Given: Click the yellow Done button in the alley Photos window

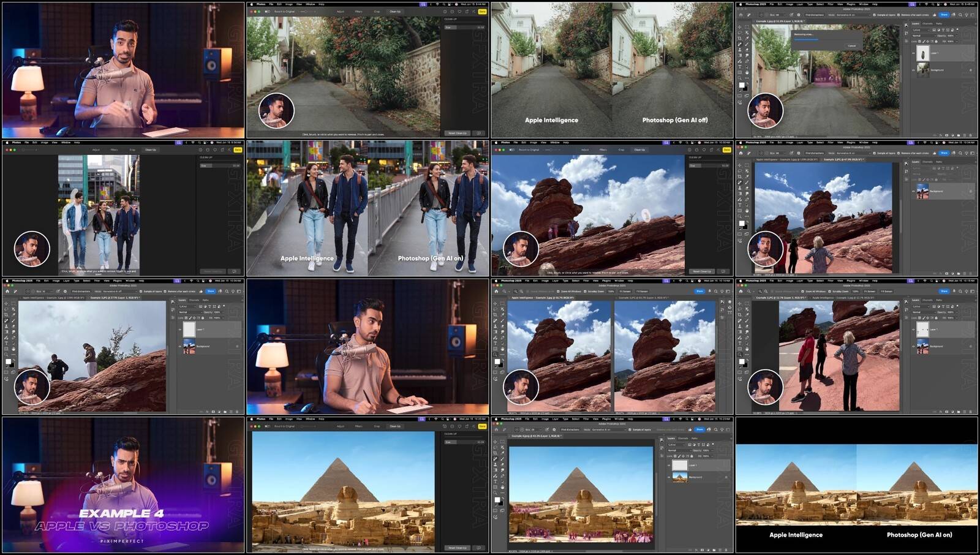Looking at the screenshot, I should point(482,12).
